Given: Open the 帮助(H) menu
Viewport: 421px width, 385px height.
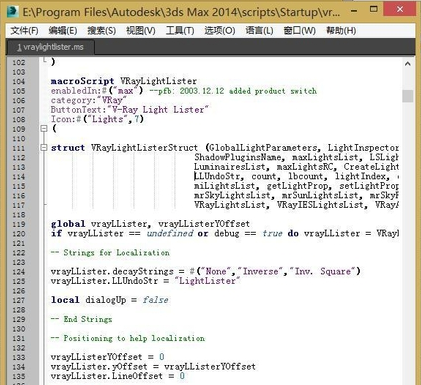Looking at the screenshot, I should coord(341,31).
